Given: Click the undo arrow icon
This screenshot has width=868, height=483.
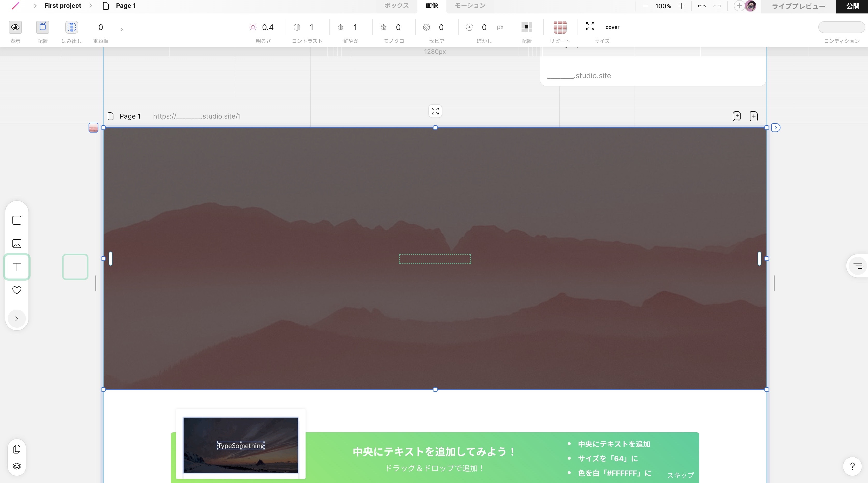Looking at the screenshot, I should pos(702,6).
